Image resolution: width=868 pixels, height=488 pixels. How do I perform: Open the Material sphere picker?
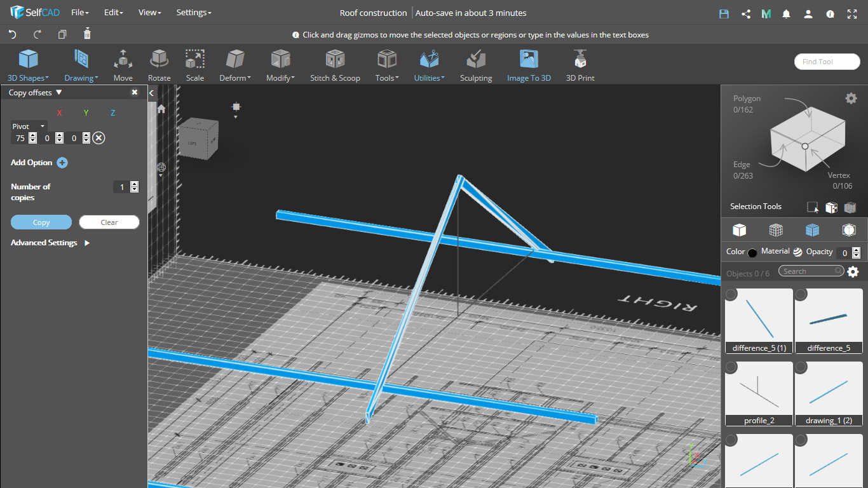coord(797,252)
